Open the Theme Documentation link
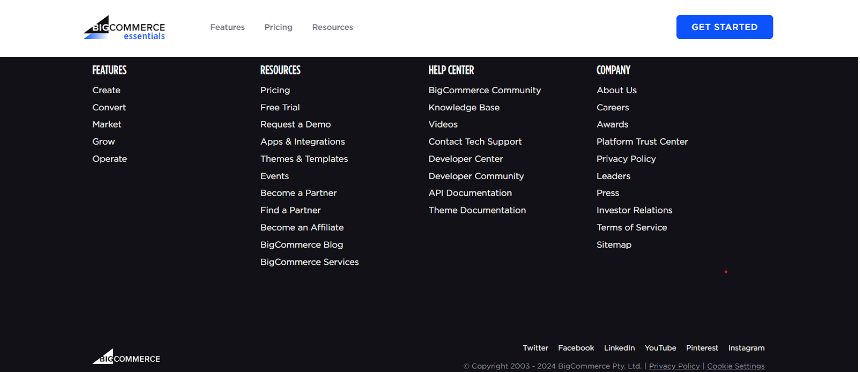Image resolution: width=860 pixels, height=372 pixels. pos(477,210)
